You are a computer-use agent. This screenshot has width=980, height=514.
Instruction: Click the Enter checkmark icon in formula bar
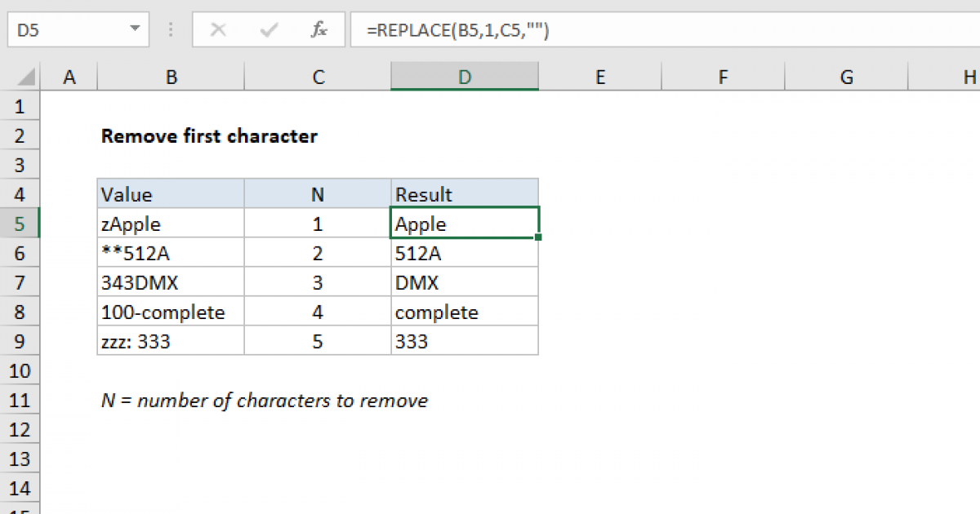click(x=268, y=31)
